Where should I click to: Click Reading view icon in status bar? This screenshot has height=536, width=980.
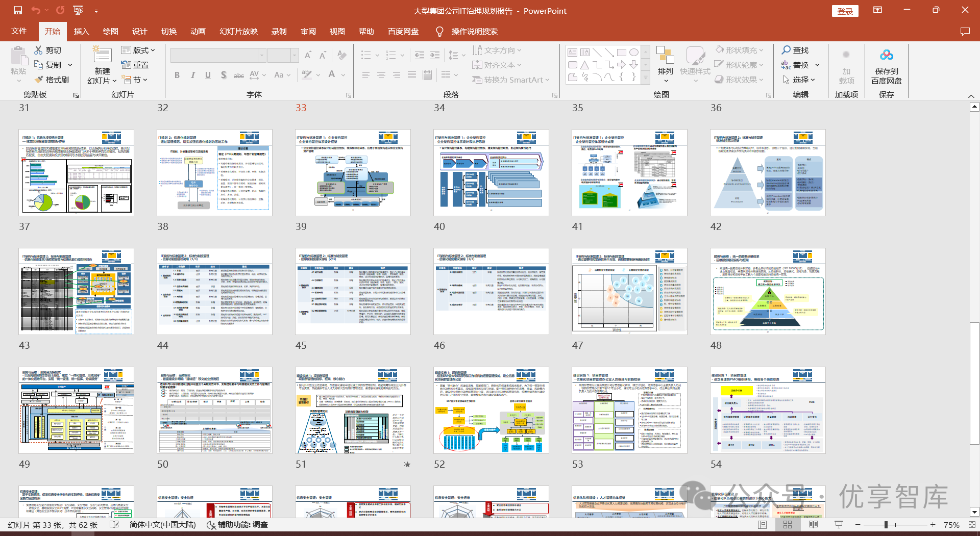813,525
